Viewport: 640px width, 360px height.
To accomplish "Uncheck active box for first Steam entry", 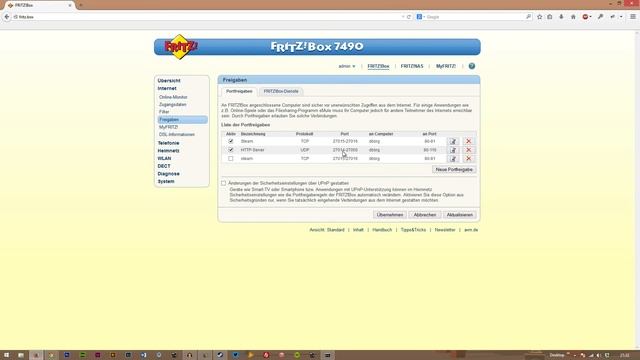I will click(231, 141).
